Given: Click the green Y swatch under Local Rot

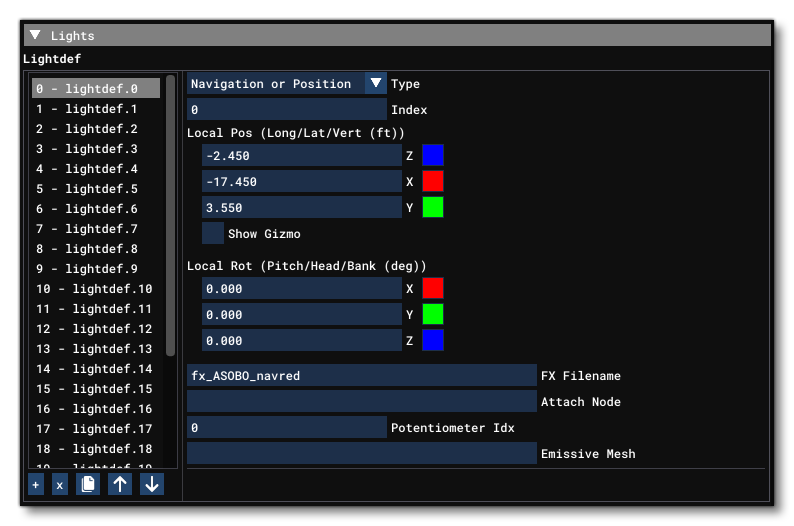Looking at the screenshot, I should (x=433, y=314).
